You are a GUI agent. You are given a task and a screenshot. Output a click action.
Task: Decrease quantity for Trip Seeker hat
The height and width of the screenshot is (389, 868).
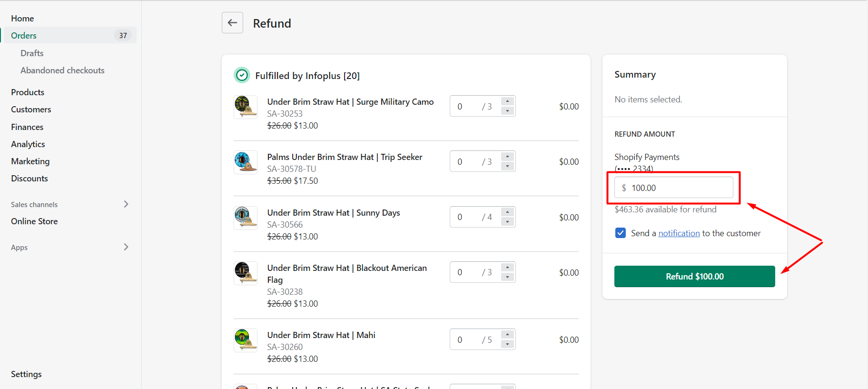[508, 166]
